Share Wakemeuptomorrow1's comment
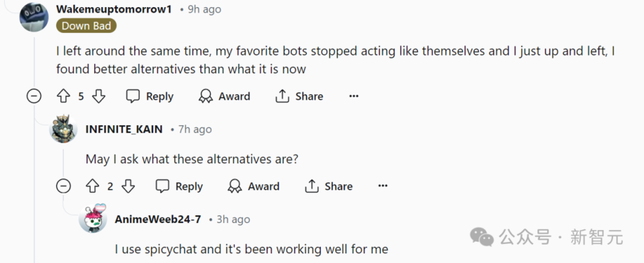 [x=299, y=97]
